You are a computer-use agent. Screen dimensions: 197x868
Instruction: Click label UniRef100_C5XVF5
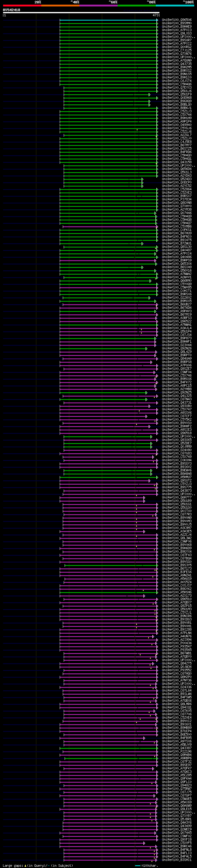(x=177, y=843)
